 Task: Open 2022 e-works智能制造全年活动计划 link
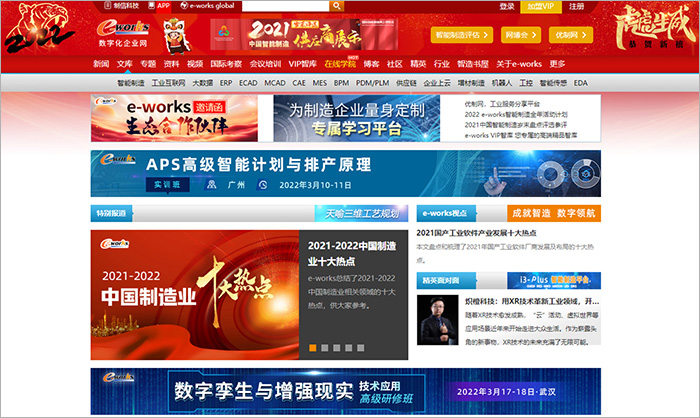tap(516, 114)
